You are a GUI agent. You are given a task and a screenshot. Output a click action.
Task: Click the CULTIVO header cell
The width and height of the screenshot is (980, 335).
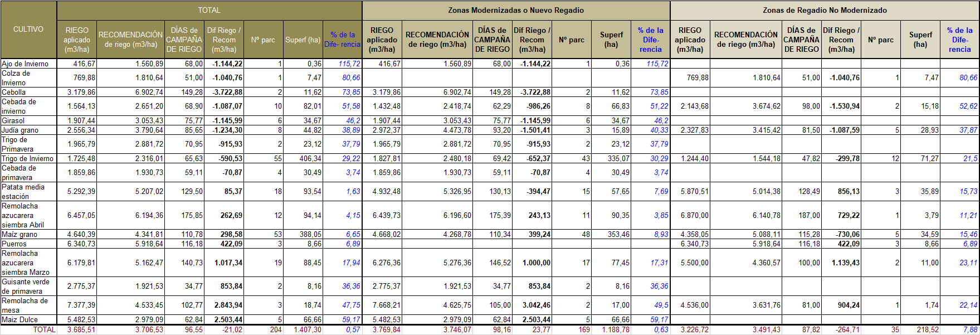28,29
